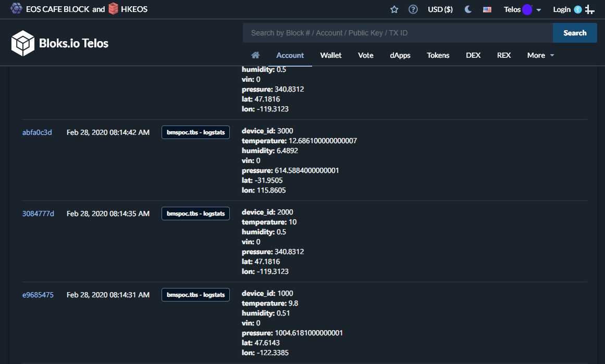
Task: Click the Scatter icon beside Login
Action: [577, 9]
